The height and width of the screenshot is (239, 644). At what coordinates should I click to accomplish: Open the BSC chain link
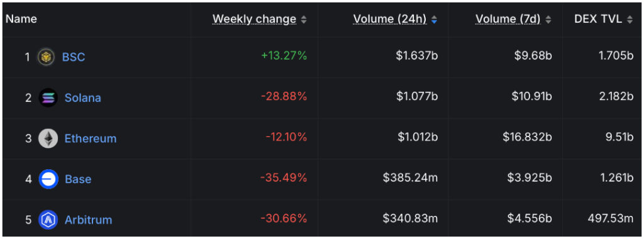[x=74, y=57]
